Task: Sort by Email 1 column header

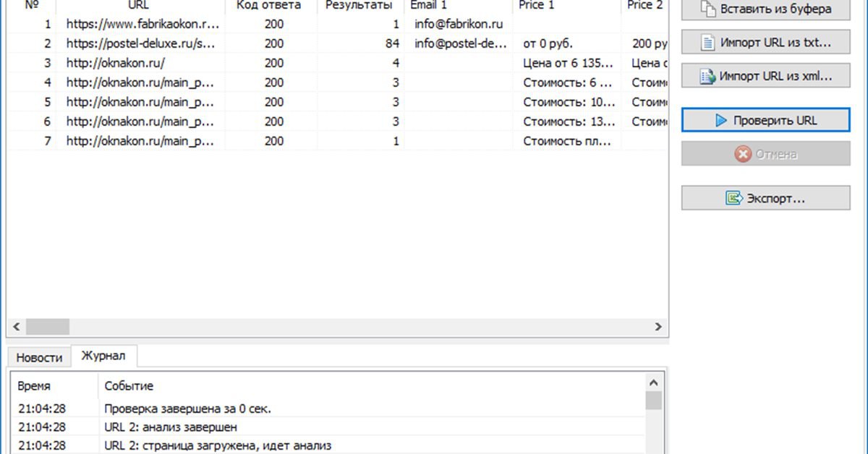Action: 458,6
